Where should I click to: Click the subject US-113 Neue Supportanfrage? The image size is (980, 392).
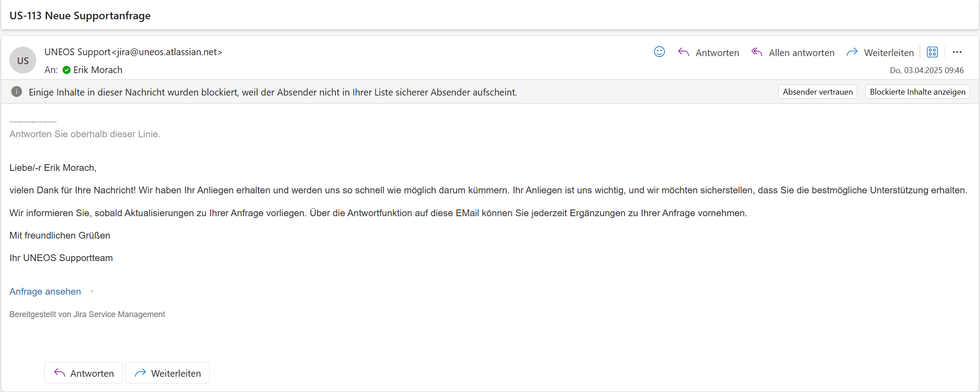(x=80, y=16)
